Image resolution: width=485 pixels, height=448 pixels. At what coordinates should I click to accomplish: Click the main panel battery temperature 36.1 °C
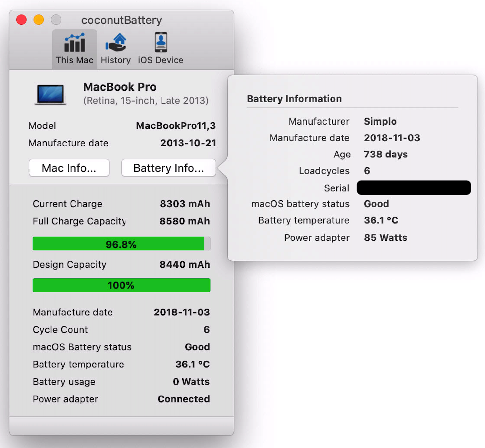pos(193,364)
